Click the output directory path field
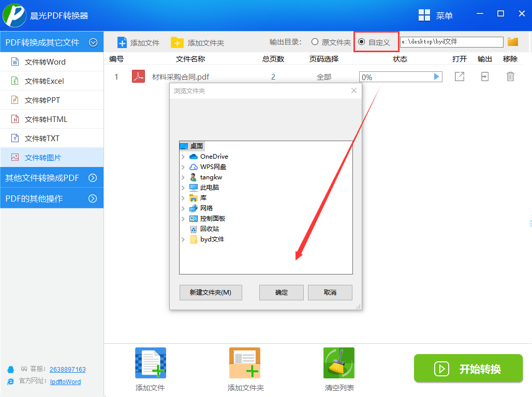The width and height of the screenshot is (532, 397). coord(452,42)
